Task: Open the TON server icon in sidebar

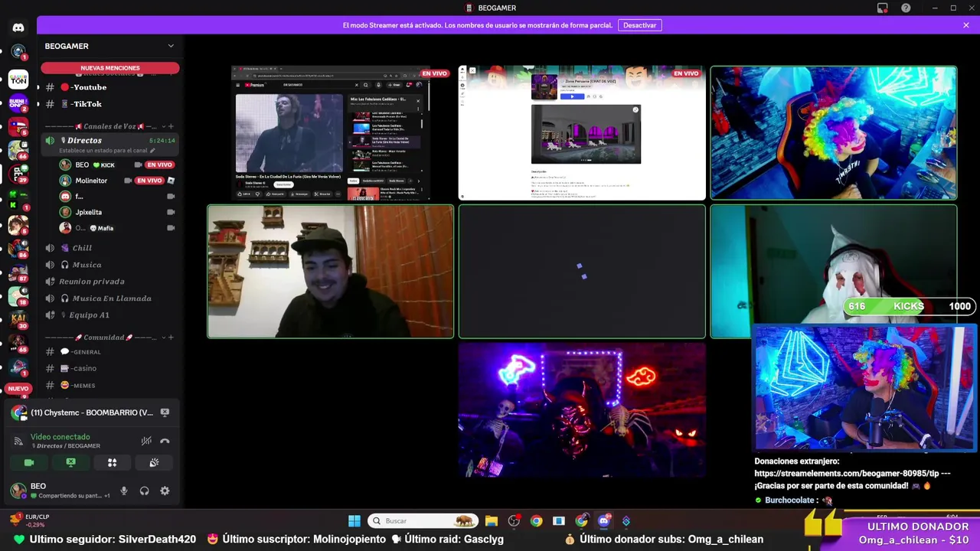Action: 18,79
